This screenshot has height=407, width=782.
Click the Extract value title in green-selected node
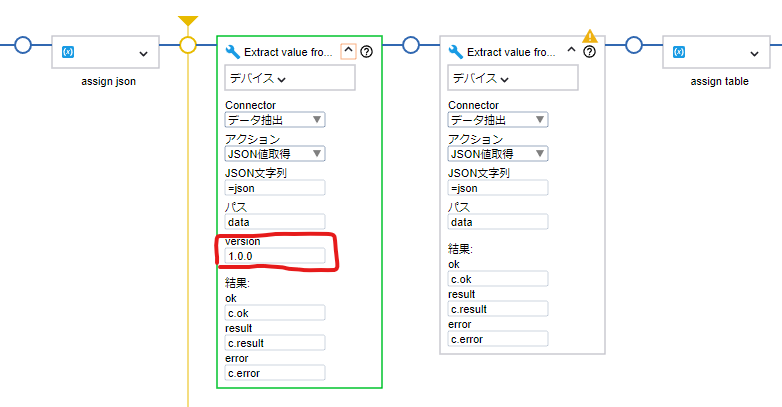click(x=288, y=52)
